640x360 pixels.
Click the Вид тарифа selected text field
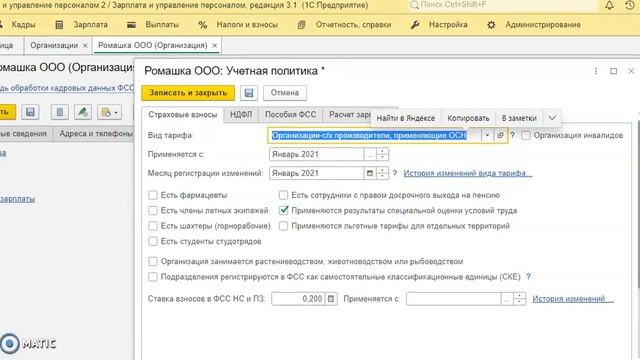(374, 135)
